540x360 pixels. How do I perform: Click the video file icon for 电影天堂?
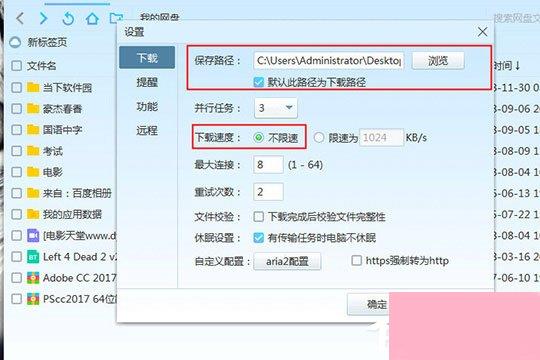33,236
